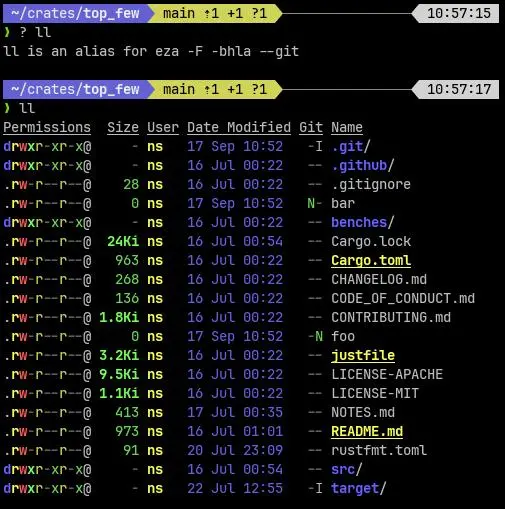This screenshot has height=509, width=505.
Task: Open the README.md file link
Action: [x=367, y=432]
